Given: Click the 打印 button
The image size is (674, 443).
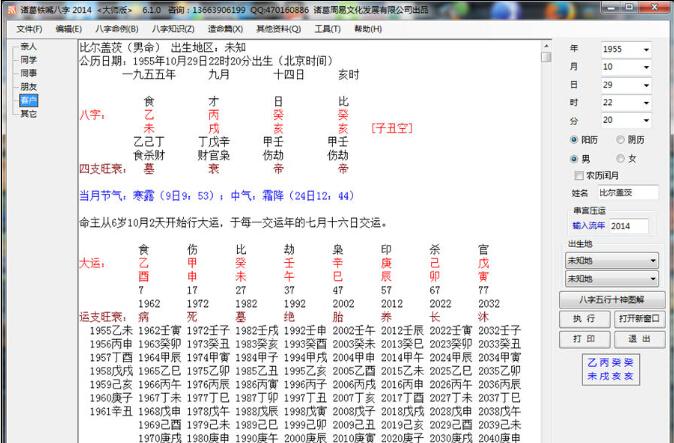Looking at the screenshot, I should coord(584,339).
